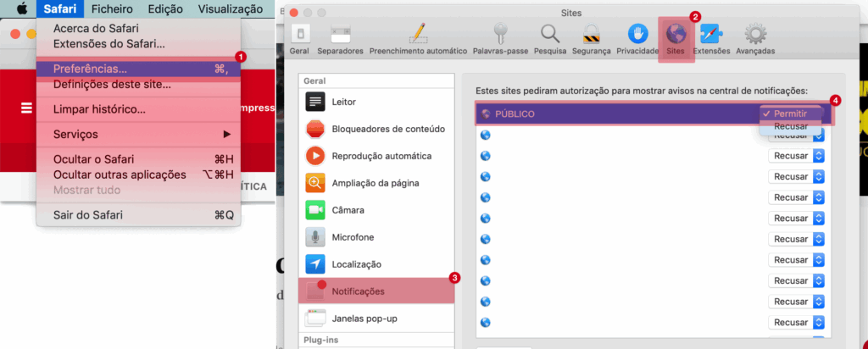
Task: Choose Ocultar o Safari
Action: (139, 160)
